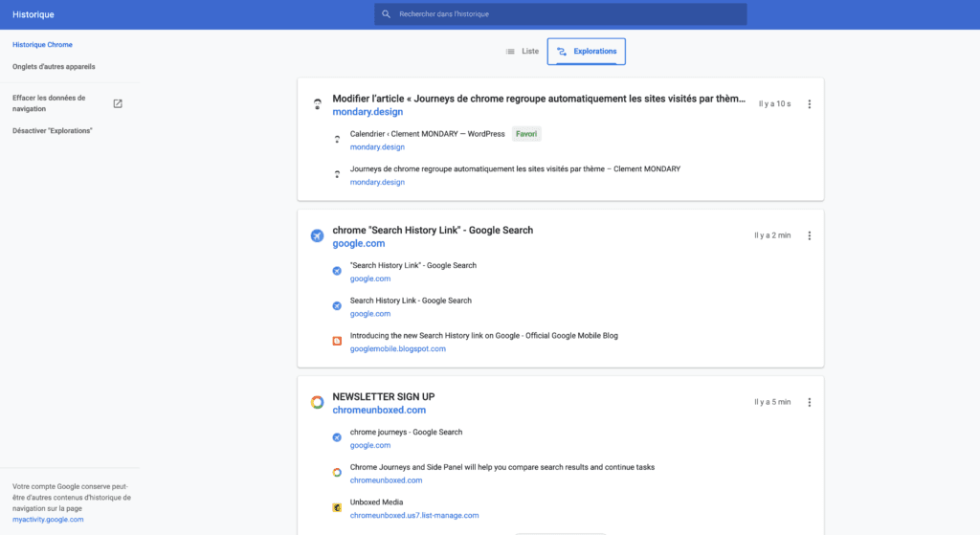The height and width of the screenshot is (535, 980).
Task: Click the search magnifier icon in history bar
Action: click(387, 13)
